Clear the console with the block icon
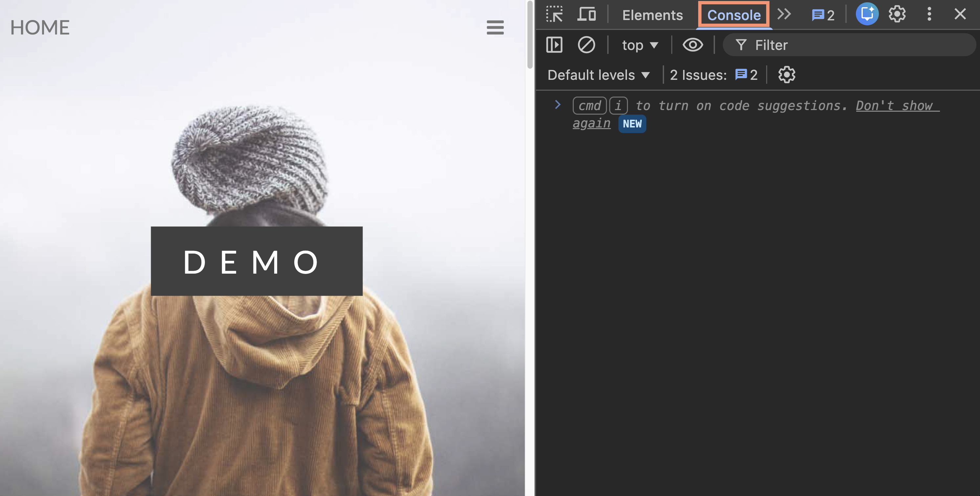 586,45
